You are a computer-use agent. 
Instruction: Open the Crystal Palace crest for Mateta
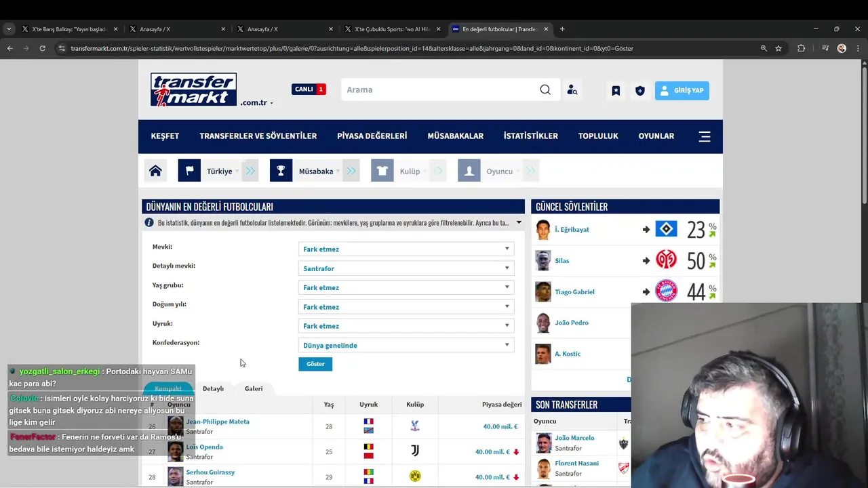tap(415, 426)
